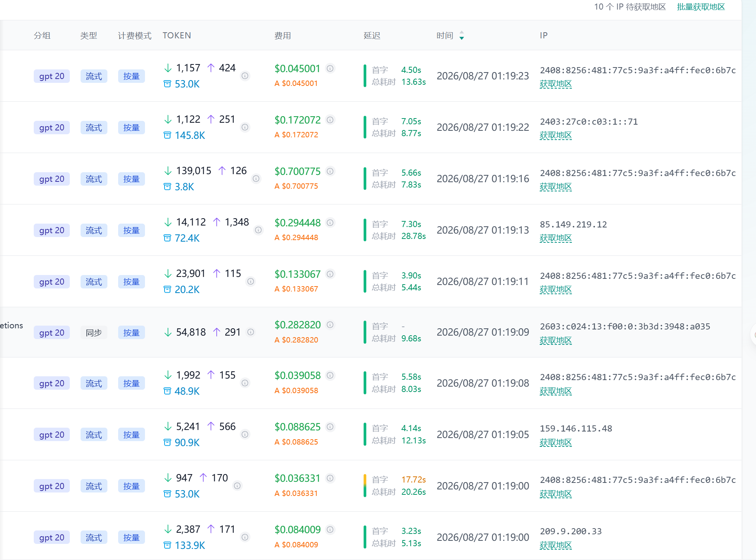The height and width of the screenshot is (560, 756).
Task: Click 获取地区 under IP 2603:c024:13:f00:0:3b3d:3948:a035
Action: point(555,341)
